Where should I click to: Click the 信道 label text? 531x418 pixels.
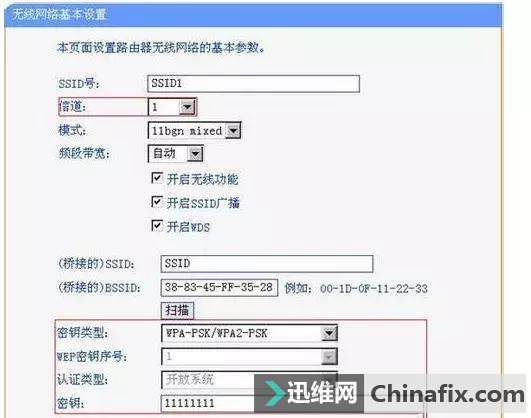72,107
